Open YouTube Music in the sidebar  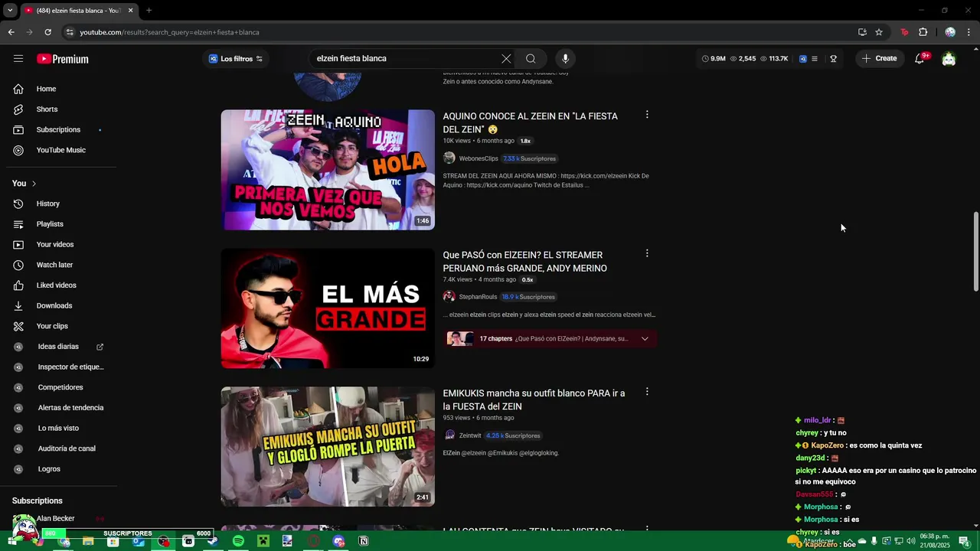coord(61,150)
